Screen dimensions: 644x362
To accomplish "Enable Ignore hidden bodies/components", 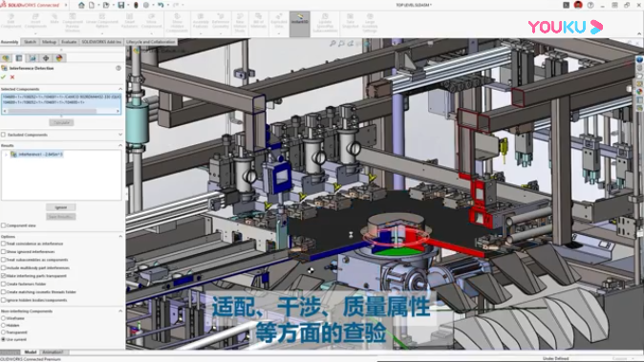I will (x=3, y=300).
